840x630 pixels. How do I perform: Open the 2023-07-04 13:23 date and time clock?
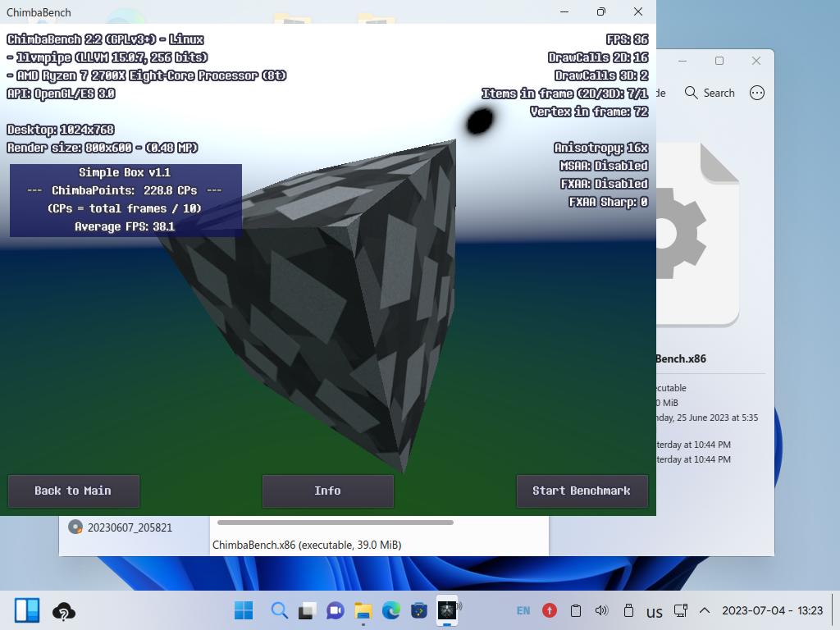tap(773, 610)
